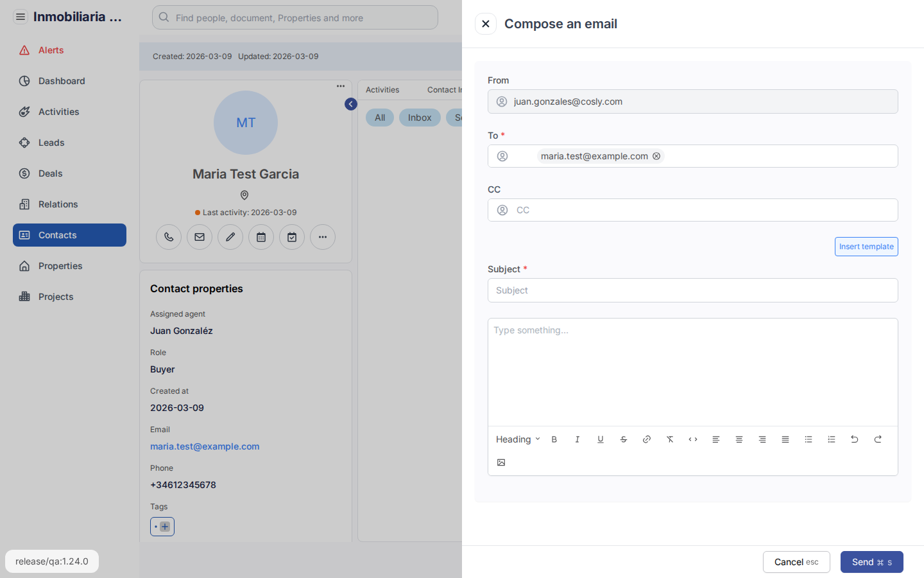Image resolution: width=924 pixels, height=578 pixels.
Task: Toggle bold formatting in the email editor
Action: point(554,439)
